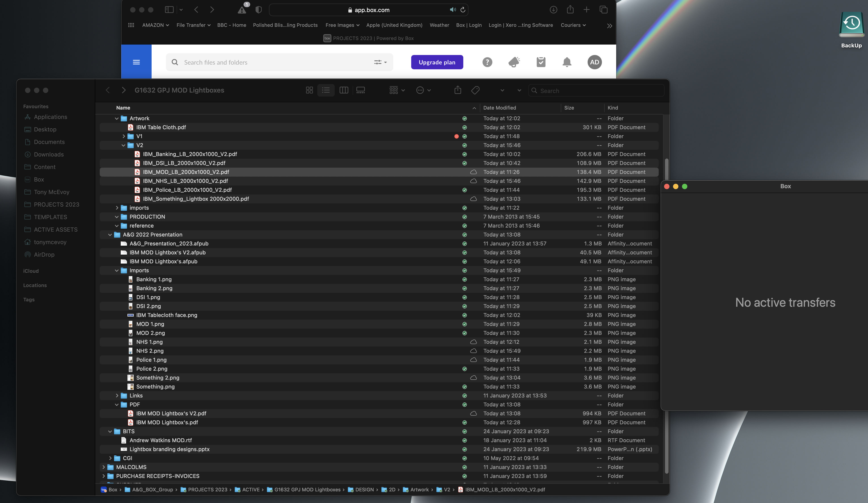This screenshot has height=503, width=868.
Task: Go back in Finder
Action: point(108,90)
